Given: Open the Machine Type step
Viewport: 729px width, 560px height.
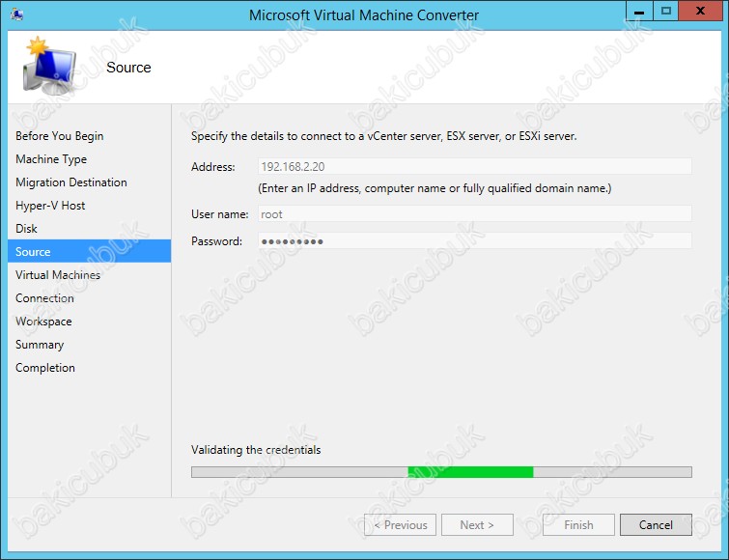Looking at the screenshot, I should (x=51, y=159).
